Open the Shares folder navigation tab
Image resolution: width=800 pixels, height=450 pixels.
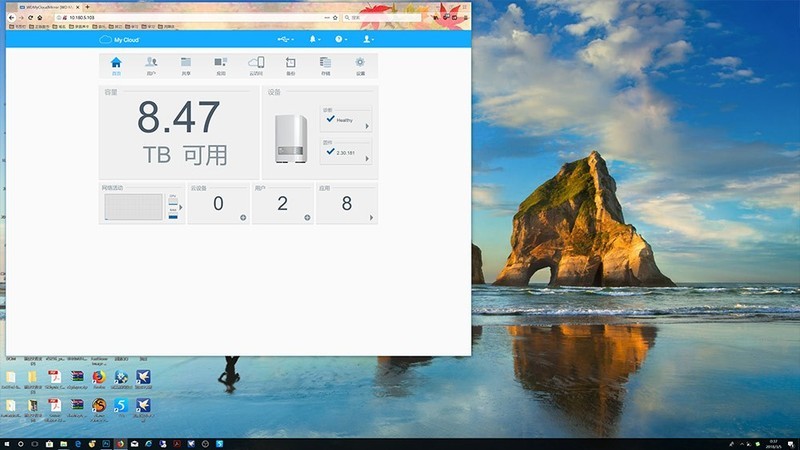186,66
